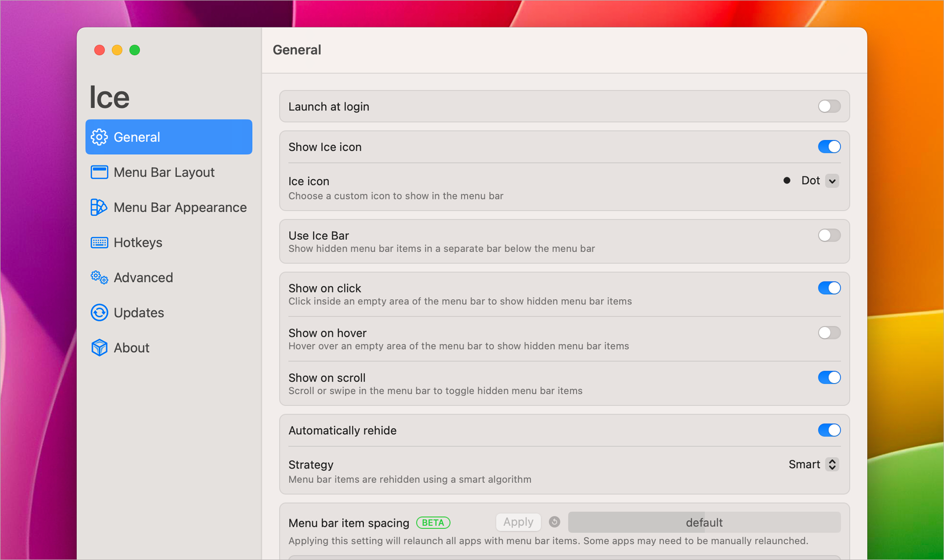The image size is (944, 560).
Task: Open the Strategy Smart popup selector
Action: (832, 465)
